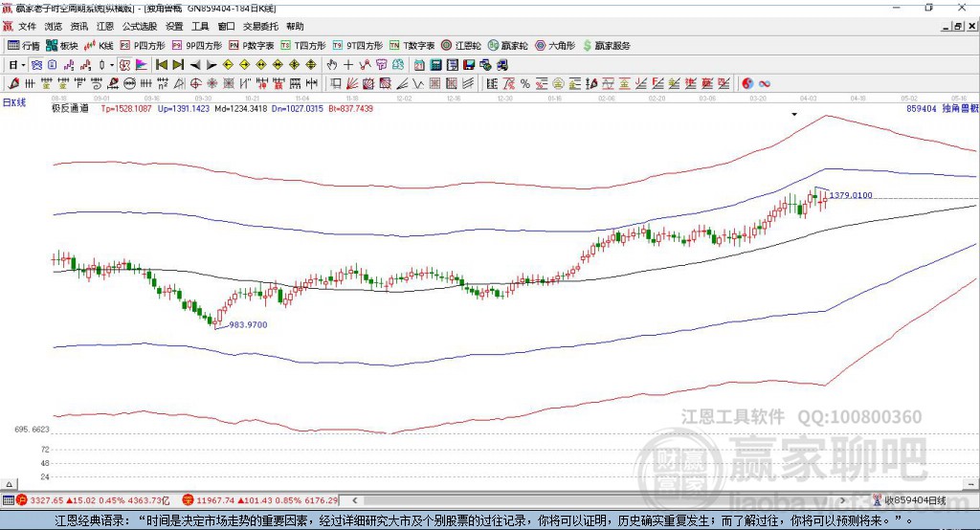The height and width of the screenshot is (530, 980).
Task: Click the 极反通道 indicator name
Action: point(70,108)
